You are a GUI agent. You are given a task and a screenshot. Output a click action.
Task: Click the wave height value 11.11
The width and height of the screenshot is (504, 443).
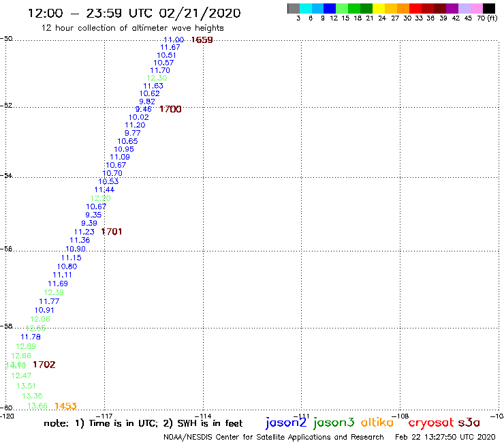tap(63, 275)
